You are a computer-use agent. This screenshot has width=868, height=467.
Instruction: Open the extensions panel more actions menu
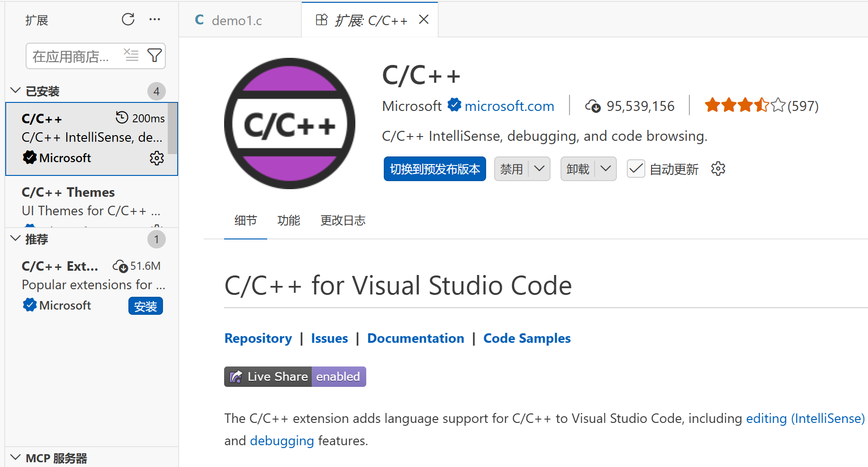(154, 19)
